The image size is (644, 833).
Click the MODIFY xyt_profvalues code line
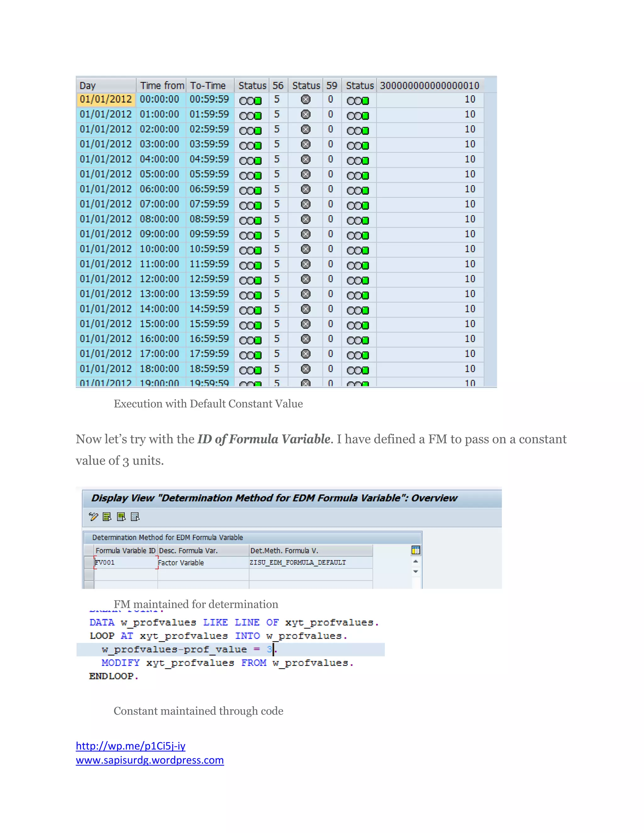(227, 663)
